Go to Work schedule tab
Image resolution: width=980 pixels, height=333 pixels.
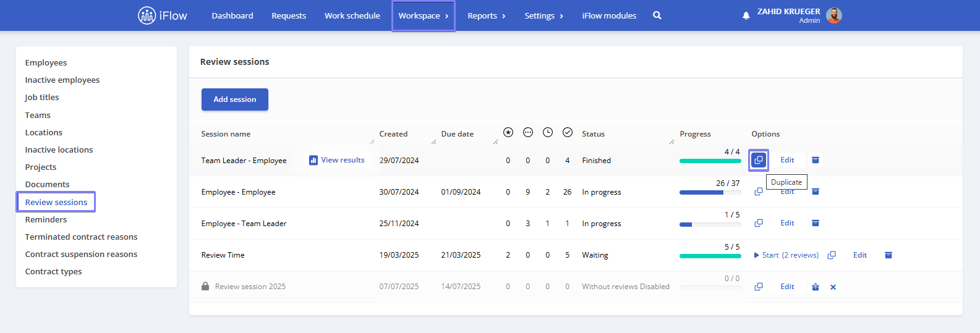[x=352, y=16]
